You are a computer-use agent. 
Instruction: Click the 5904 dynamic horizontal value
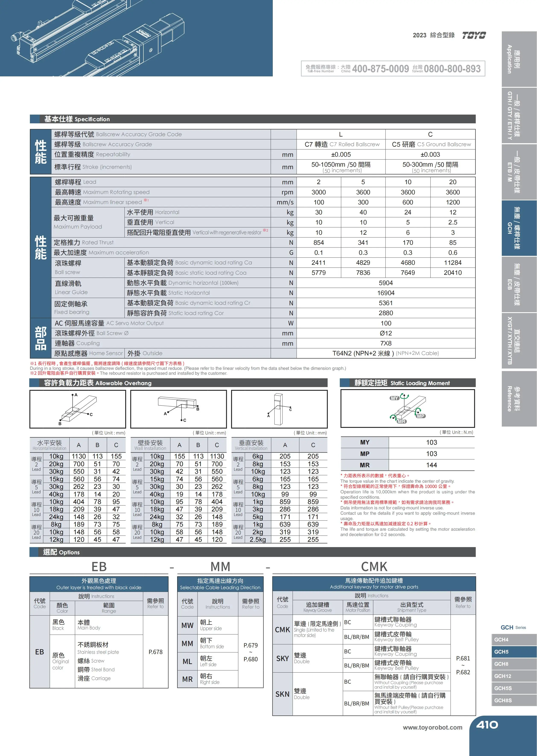pos(386,283)
